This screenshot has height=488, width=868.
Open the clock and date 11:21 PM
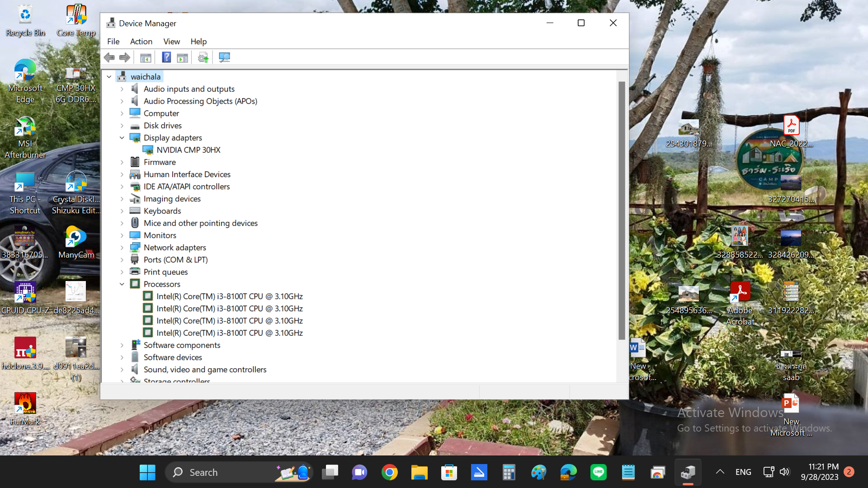point(820,472)
